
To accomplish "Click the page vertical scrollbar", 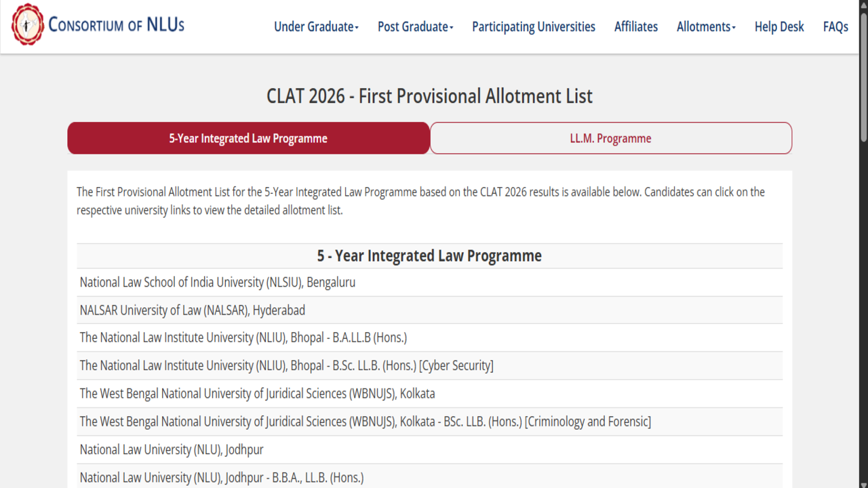I will pyautogui.click(x=864, y=271).
